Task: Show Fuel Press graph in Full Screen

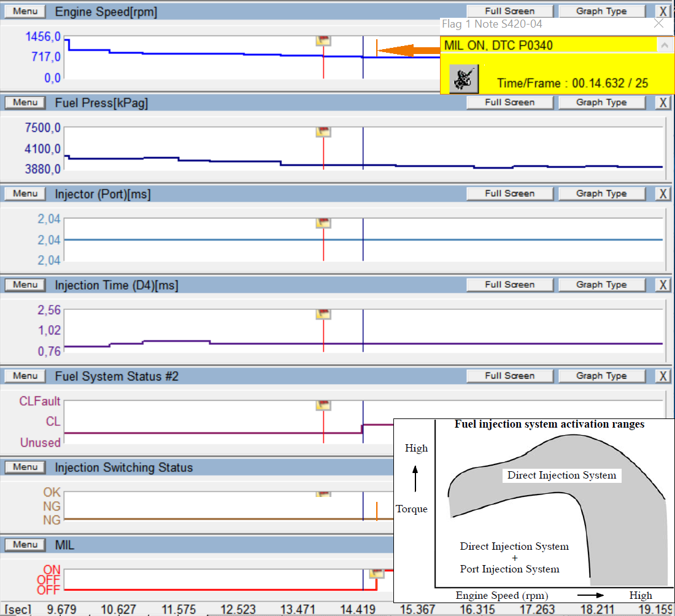Action: (509, 102)
